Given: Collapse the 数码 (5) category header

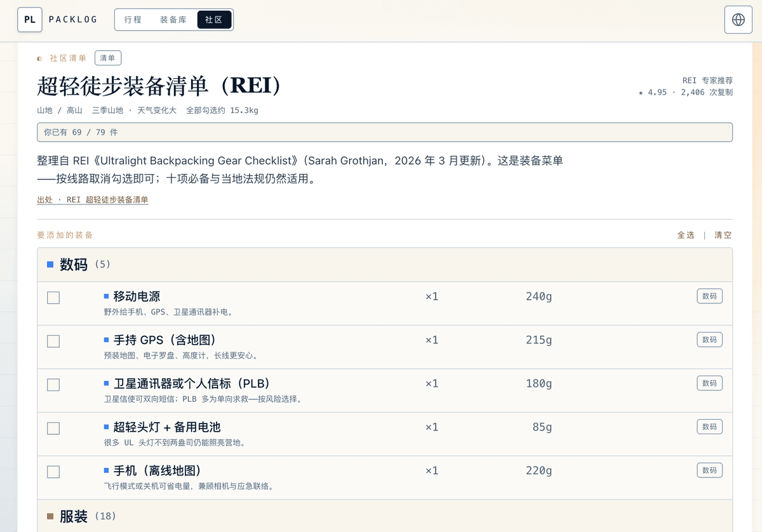Looking at the screenshot, I should click(x=385, y=265).
